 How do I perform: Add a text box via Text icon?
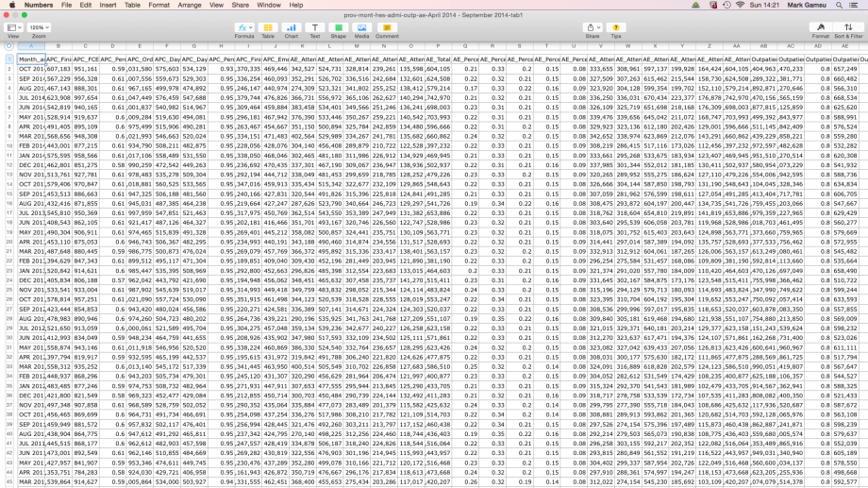314,29
